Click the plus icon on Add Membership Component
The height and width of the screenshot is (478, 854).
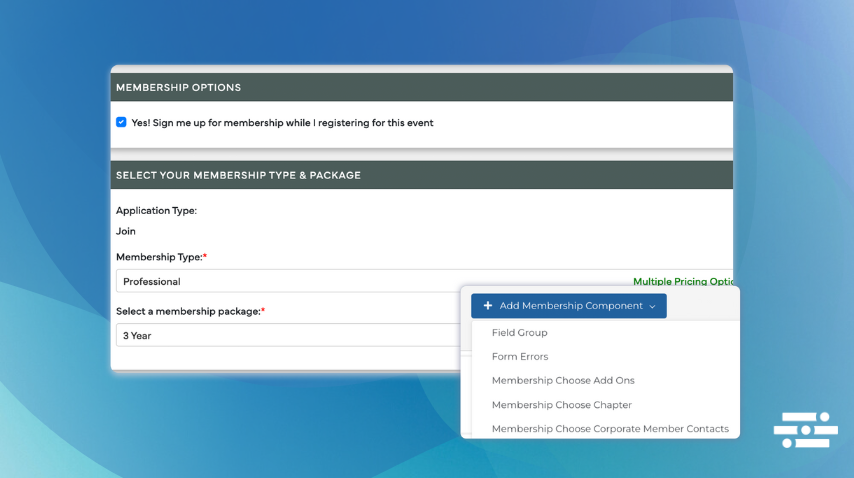point(487,306)
